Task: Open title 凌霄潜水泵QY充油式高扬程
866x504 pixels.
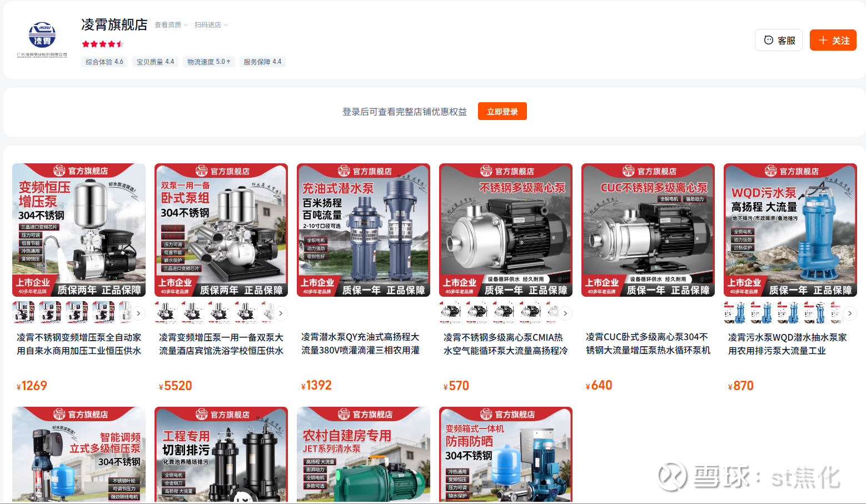Action: click(361, 343)
